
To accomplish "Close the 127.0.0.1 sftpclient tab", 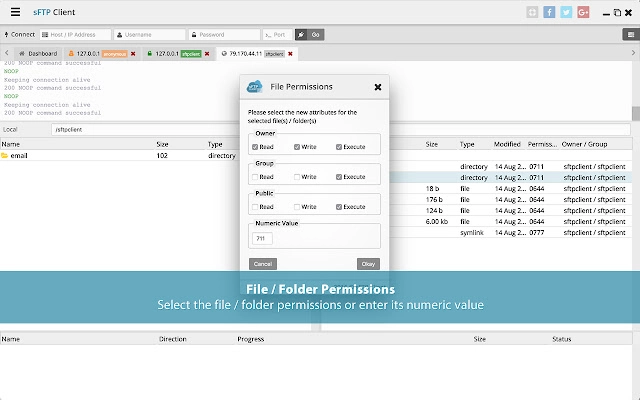I will (207, 54).
